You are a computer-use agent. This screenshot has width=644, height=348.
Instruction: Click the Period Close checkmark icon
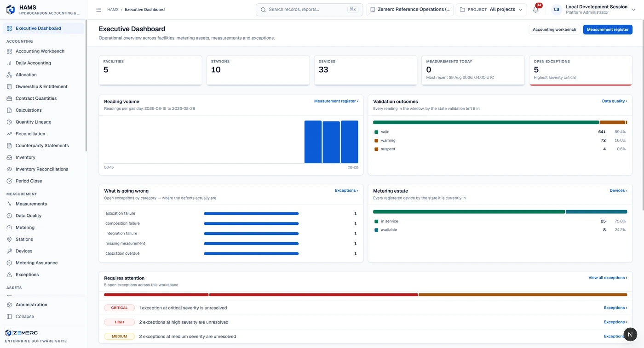[x=9, y=181]
